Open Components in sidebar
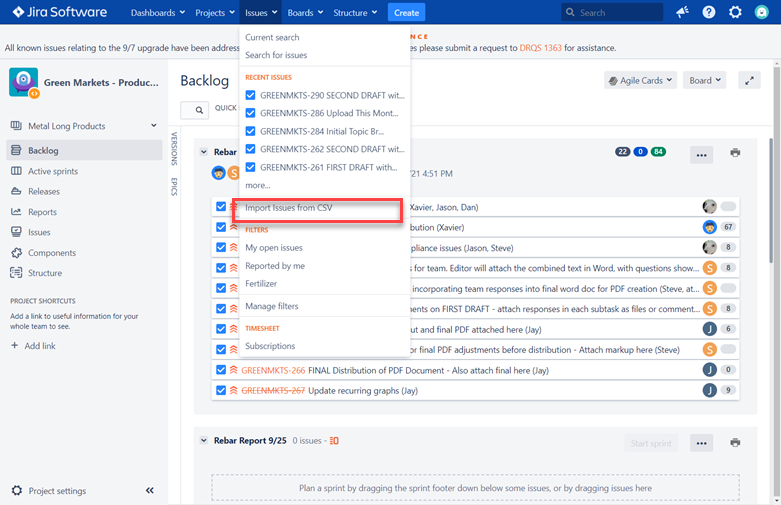The image size is (781, 505). [52, 252]
